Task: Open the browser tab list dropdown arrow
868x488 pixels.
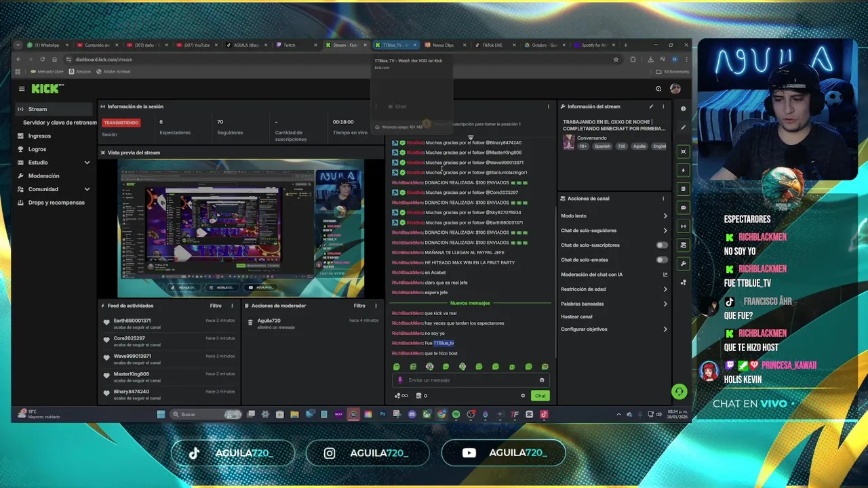Action: pyautogui.click(x=18, y=45)
